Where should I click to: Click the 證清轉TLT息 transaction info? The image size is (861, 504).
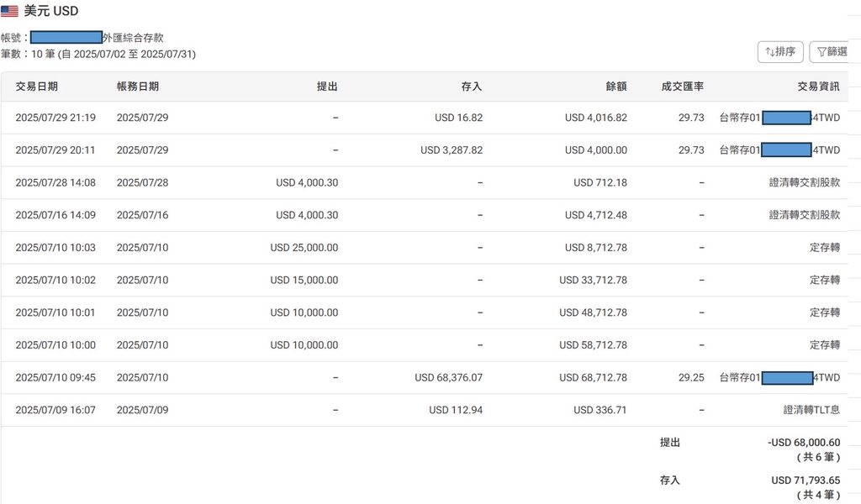(811, 410)
